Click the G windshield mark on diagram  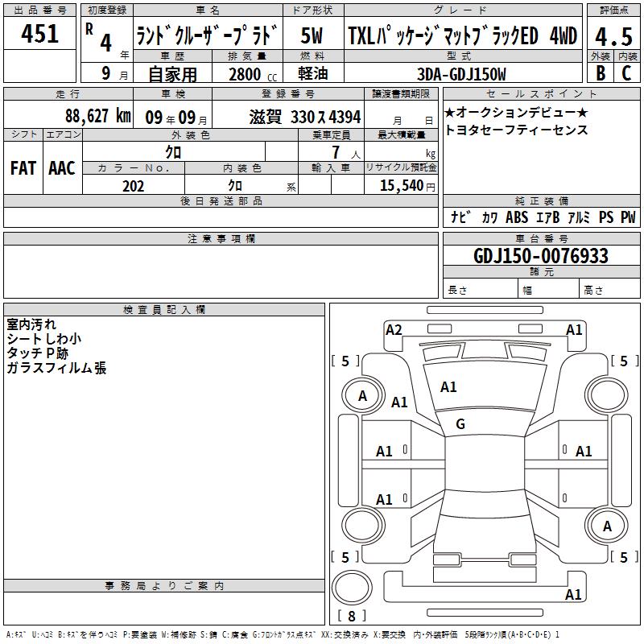click(x=460, y=424)
